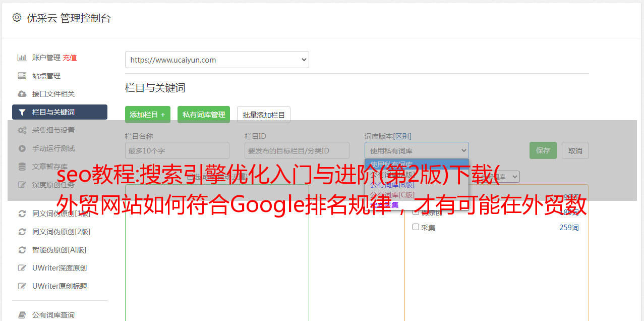Click the gear icon beside 优采云 管理控制台
644x321 pixels.
(17, 18)
